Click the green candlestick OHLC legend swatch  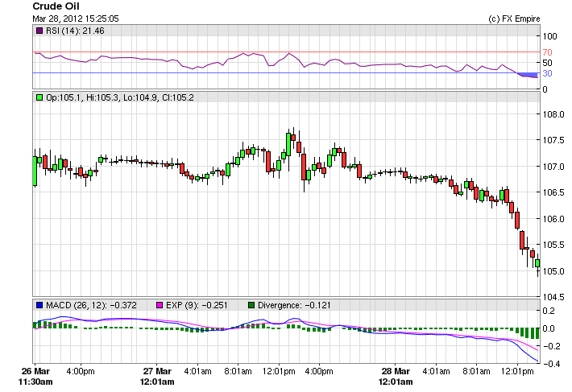pos(39,97)
